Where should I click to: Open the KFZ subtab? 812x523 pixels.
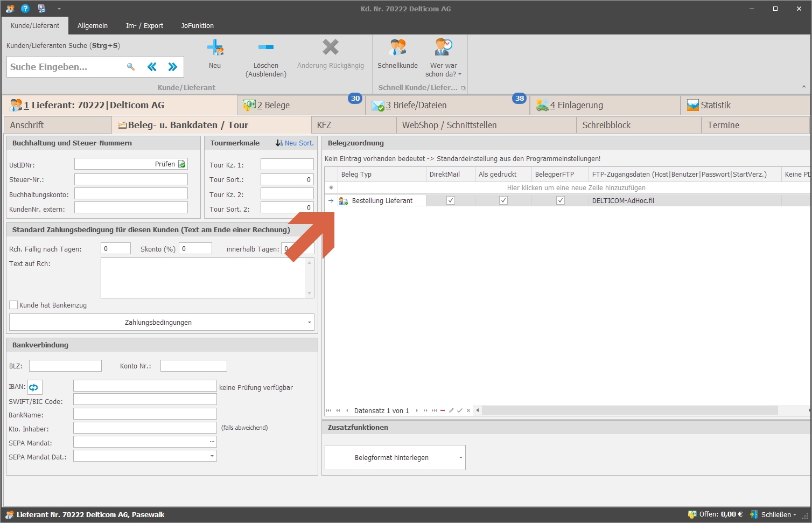(x=354, y=125)
